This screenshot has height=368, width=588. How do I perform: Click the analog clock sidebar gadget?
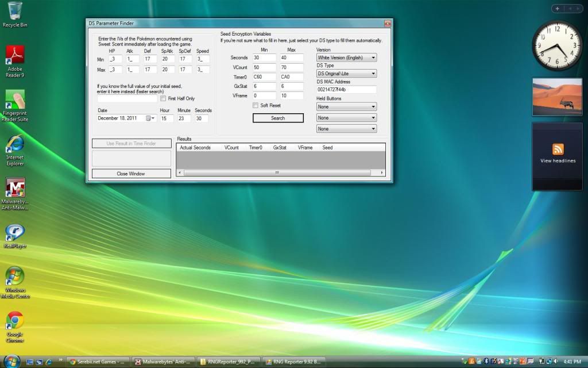[x=557, y=46]
